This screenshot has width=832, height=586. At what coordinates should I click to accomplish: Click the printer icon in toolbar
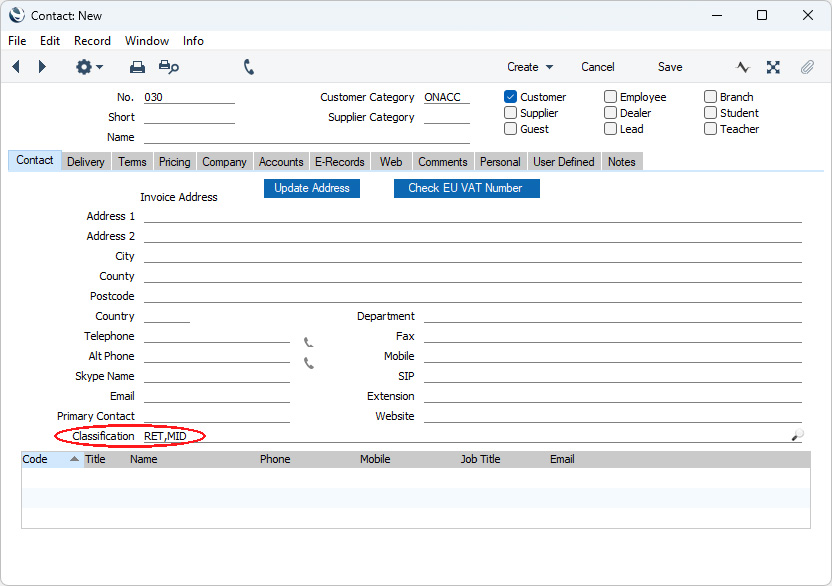(x=137, y=67)
